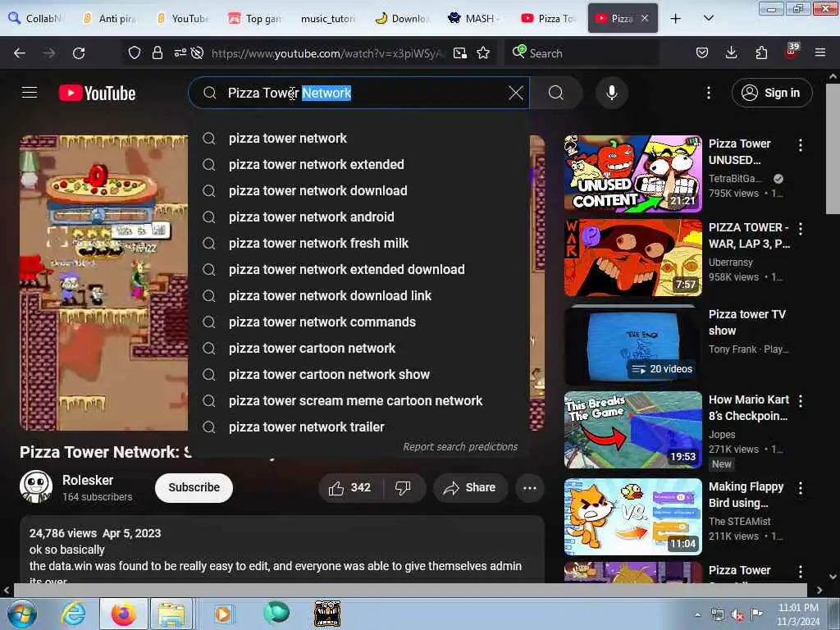The width and height of the screenshot is (840, 630).
Task: Switch to the Anti pira tab
Action: [x=110, y=19]
